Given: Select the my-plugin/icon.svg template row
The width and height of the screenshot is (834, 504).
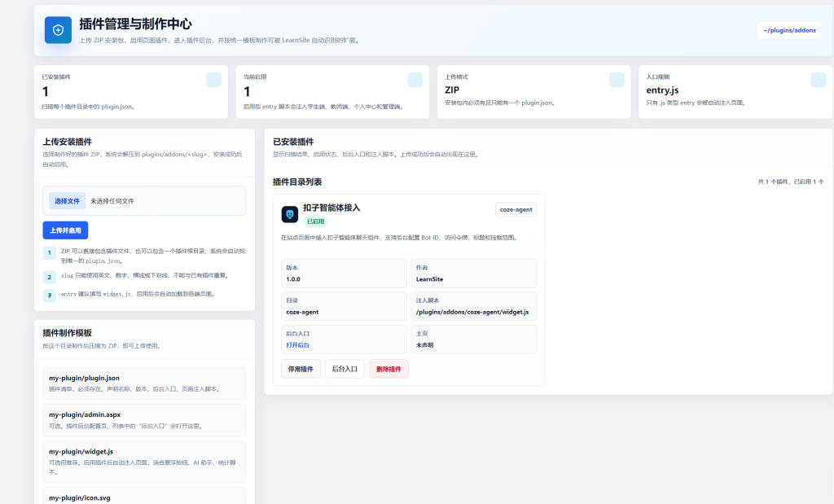Looking at the screenshot, I should (x=144, y=497).
